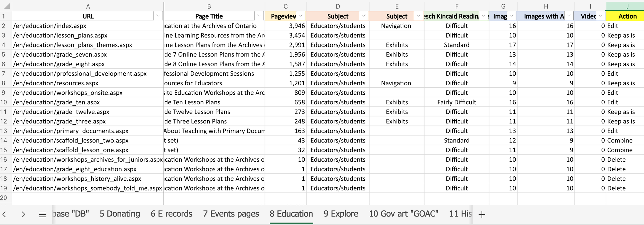
Task: Select the pageviews cell showing 3,946
Action: tap(285, 26)
